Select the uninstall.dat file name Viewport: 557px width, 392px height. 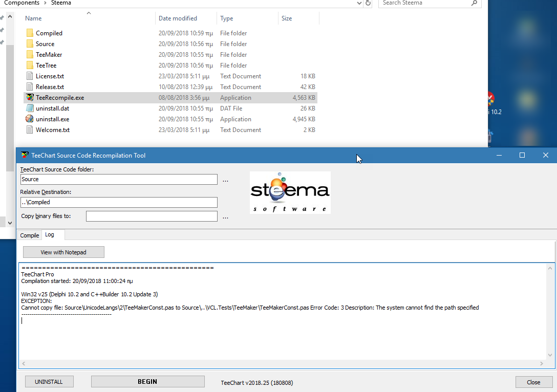click(x=53, y=108)
